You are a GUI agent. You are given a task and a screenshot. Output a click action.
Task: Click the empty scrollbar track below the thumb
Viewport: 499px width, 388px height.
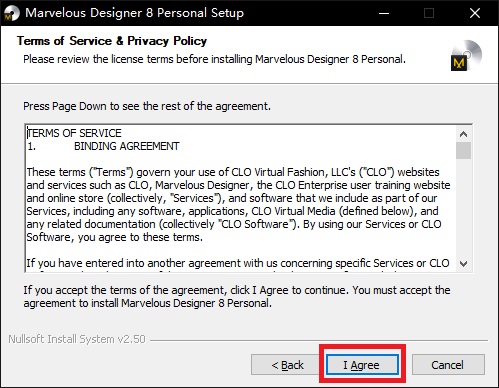463,208
